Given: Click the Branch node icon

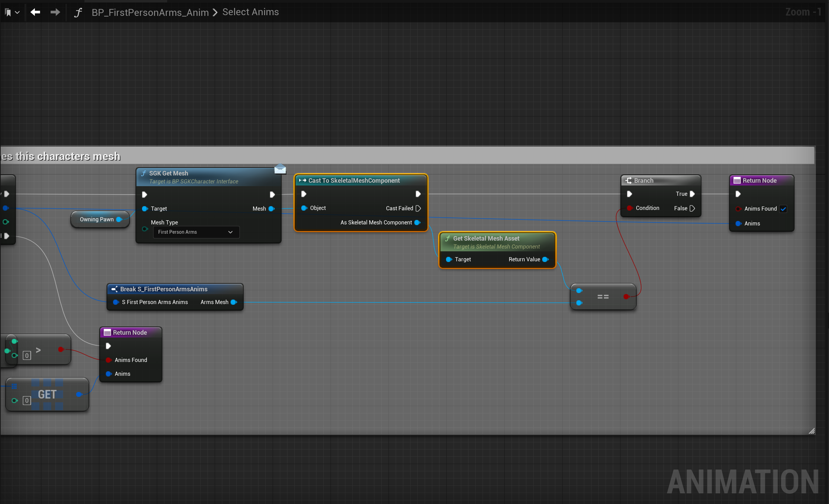Looking at the screenshot, I should (x=628, y=181).
